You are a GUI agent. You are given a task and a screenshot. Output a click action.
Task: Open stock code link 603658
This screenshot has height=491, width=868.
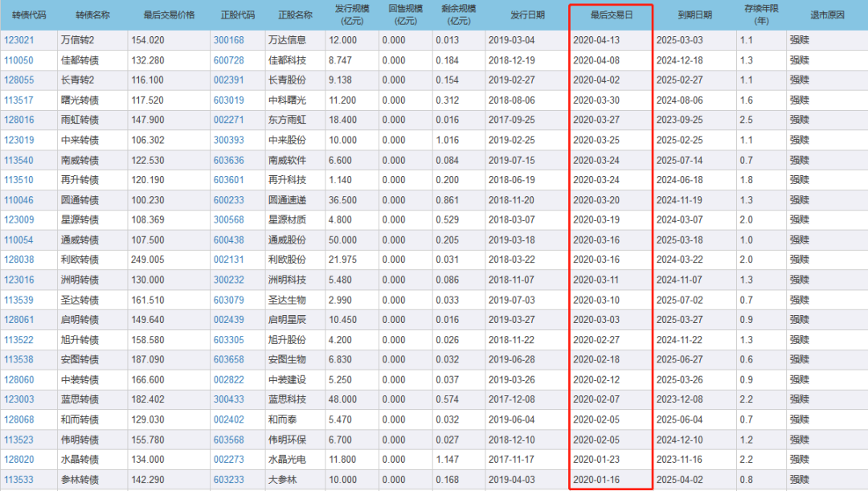pyautogui.click(x=228, y=360)
